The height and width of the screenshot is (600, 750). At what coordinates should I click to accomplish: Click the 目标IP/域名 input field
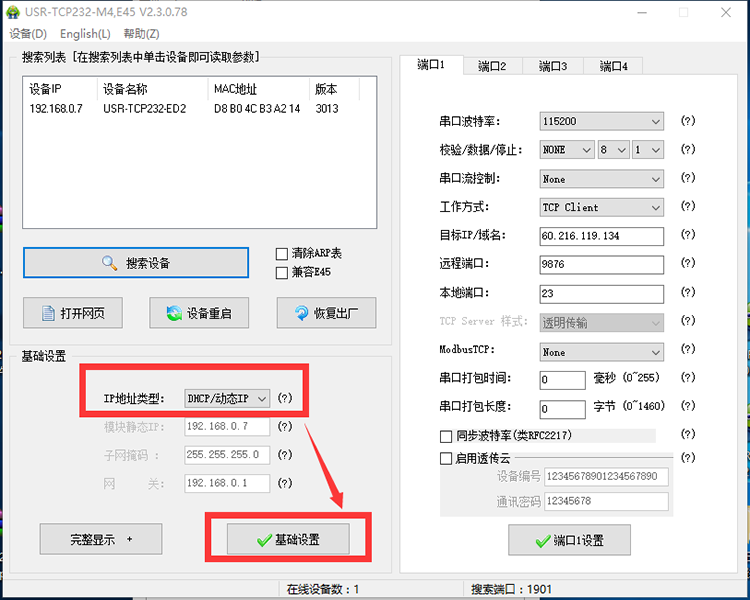[601, 236]
